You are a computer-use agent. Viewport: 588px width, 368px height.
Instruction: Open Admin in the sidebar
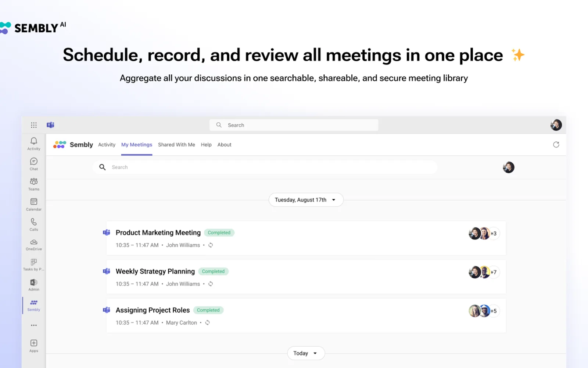[x=34, y=285]
